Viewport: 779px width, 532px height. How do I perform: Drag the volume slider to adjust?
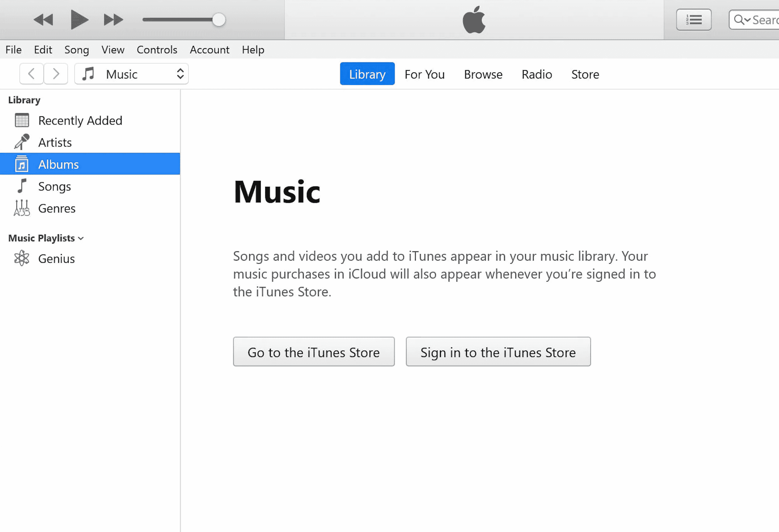click(x=218, y=19)
